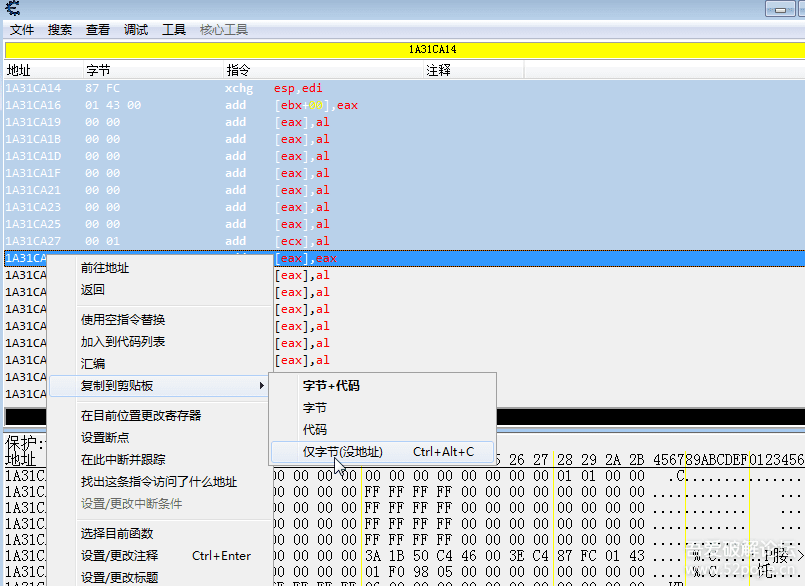Open the 核心工具 menu
Screen dimensions: 805x586
coord(224,30)
